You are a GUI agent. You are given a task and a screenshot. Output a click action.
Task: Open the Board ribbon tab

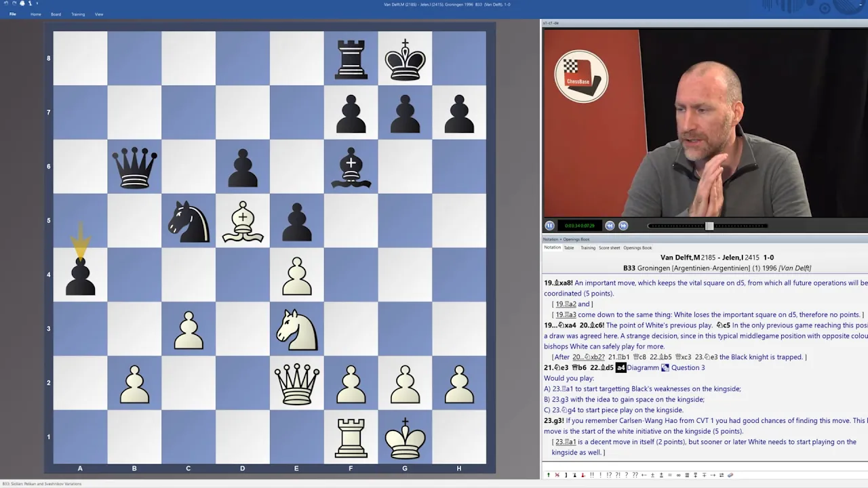56,14
